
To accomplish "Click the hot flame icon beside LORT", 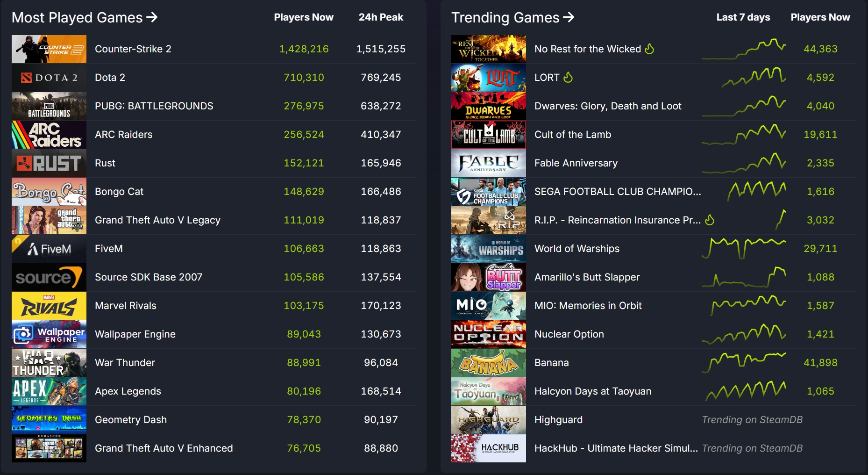I will pyautogui.click(x=568, y=77).
